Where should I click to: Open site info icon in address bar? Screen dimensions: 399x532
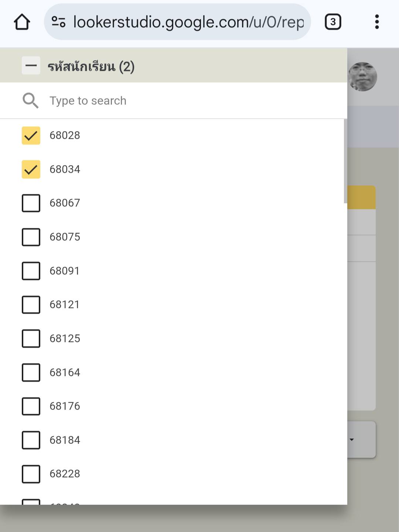tap(58, 22)
